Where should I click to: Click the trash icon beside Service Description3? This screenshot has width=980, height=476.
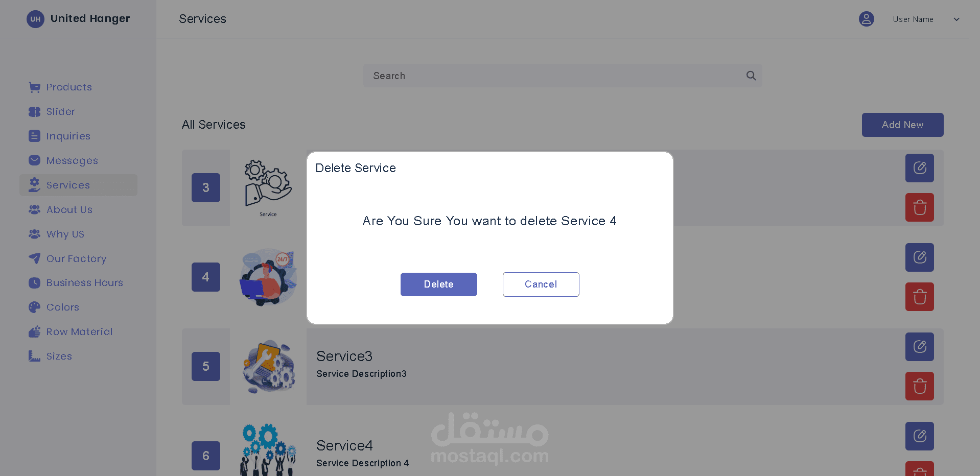[x=919, y=386]
